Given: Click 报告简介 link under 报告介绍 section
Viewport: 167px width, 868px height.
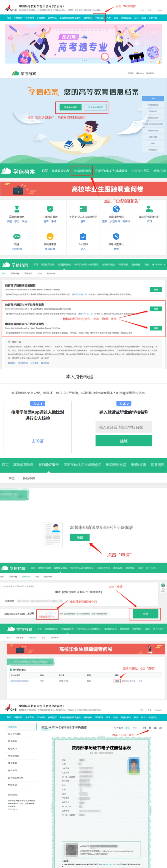Looking at the screenshot, I should 12,363.
